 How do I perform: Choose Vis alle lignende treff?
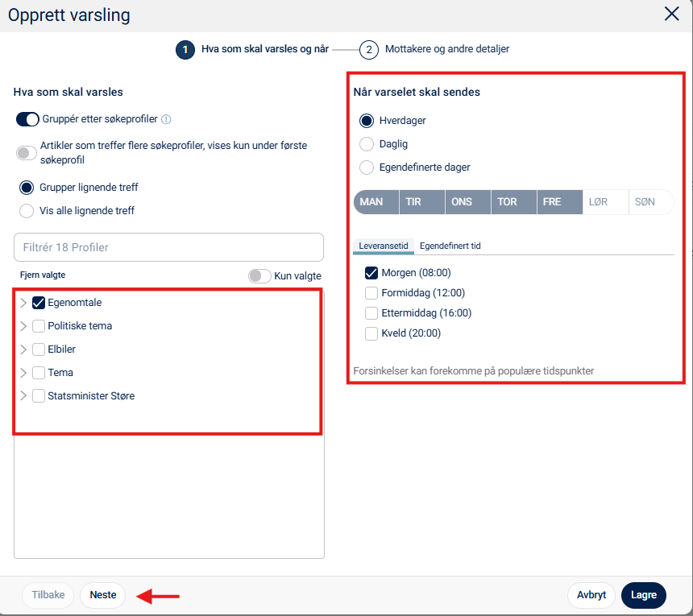[27, 210]
